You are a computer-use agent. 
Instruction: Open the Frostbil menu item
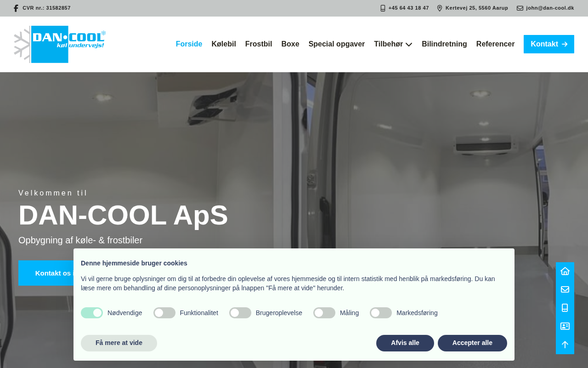259,44
